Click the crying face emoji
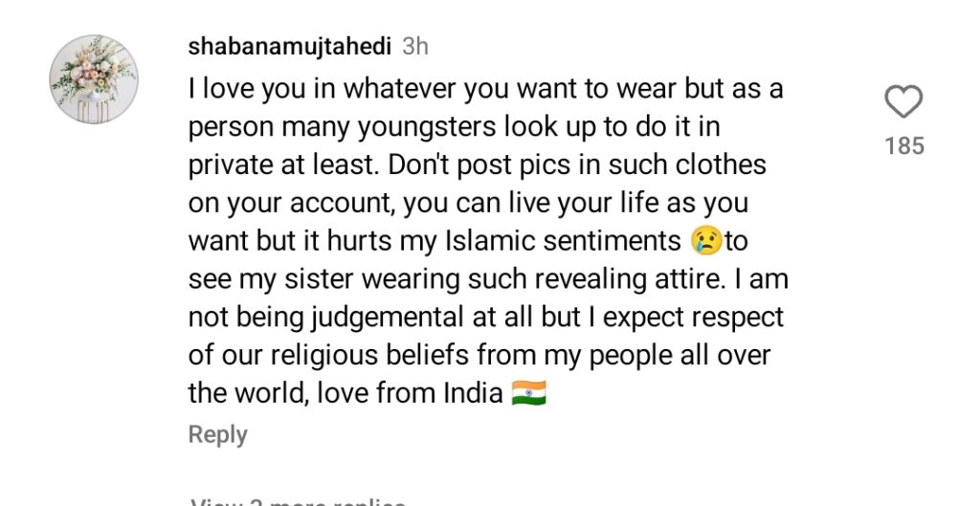 click(x=706, y=241)
